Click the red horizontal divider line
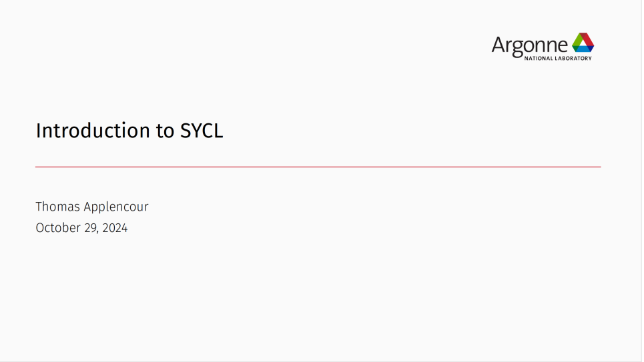Viewport: 644px width, 362px height. [318, 167]
